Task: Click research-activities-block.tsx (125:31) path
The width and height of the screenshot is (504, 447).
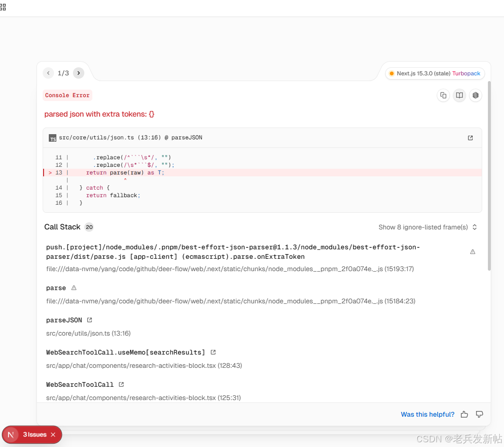Action: [144, 398]
